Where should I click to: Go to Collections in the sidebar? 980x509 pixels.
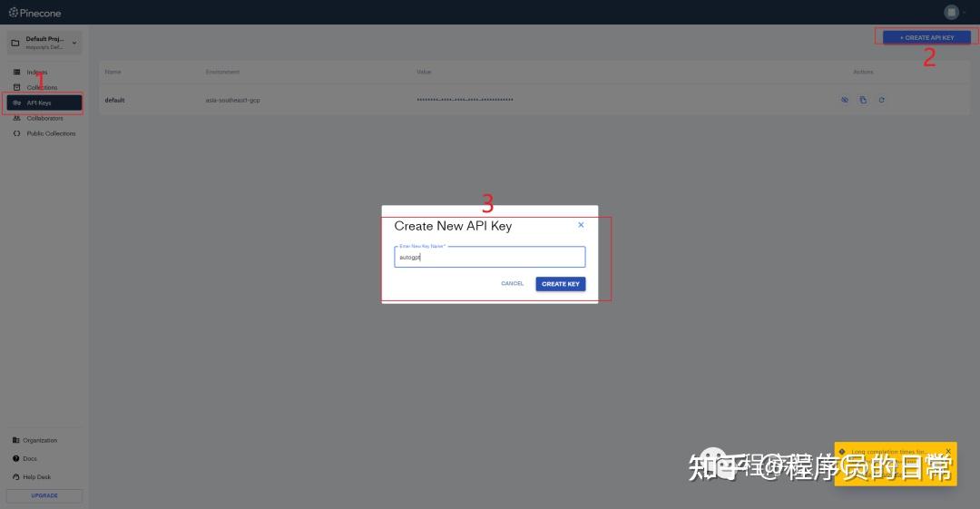(44, 87)
